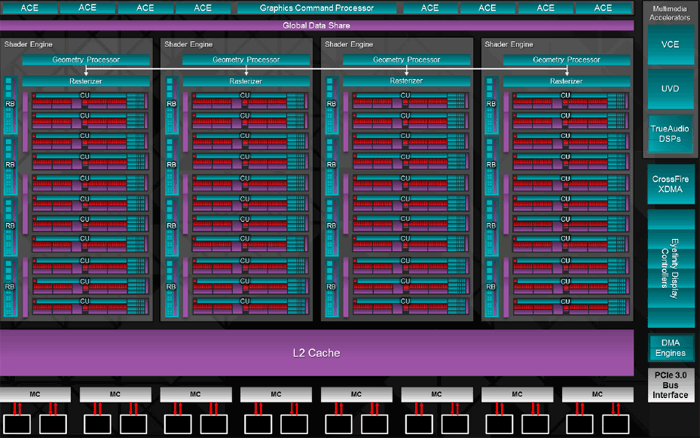
Task: Click the DMA Engines block
Action: click(670, 347)
